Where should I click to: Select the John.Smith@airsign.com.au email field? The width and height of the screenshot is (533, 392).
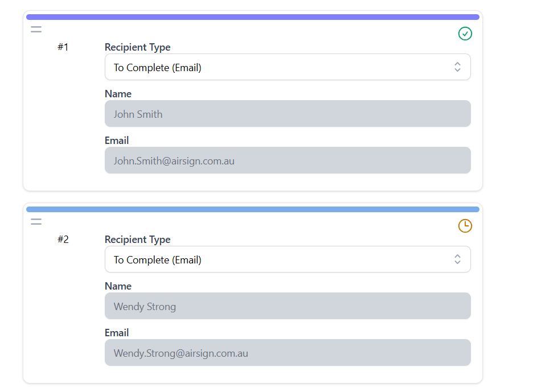point(287,160)
